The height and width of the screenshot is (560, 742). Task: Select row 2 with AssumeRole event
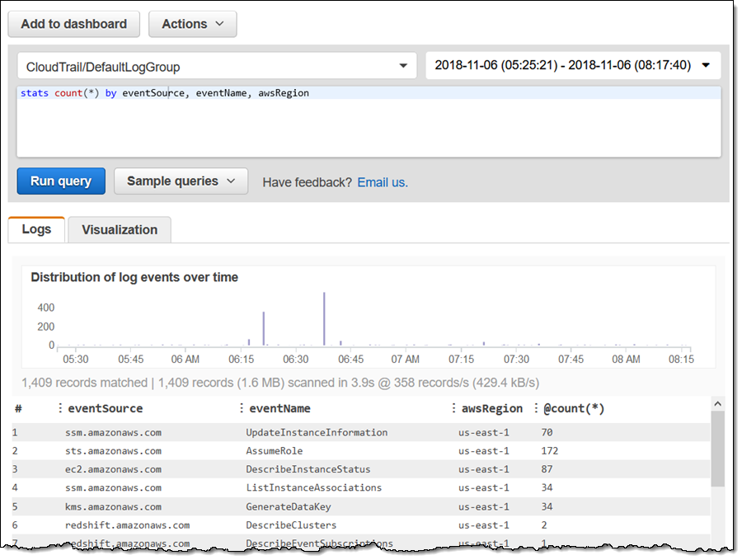274,451
